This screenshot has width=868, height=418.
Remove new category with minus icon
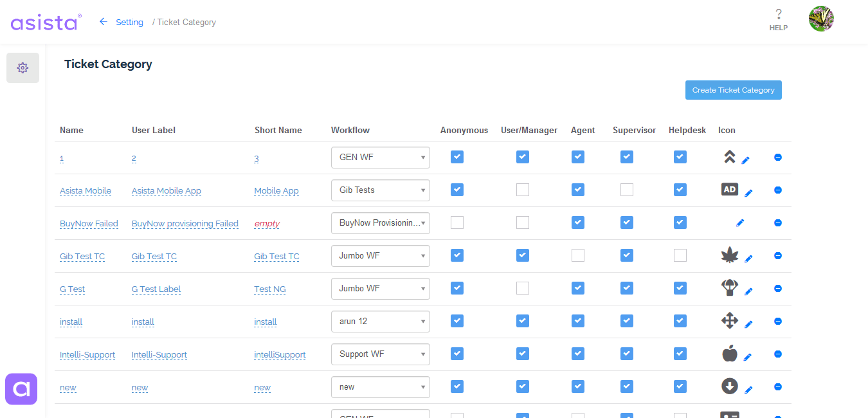click(x=778, y=386)
